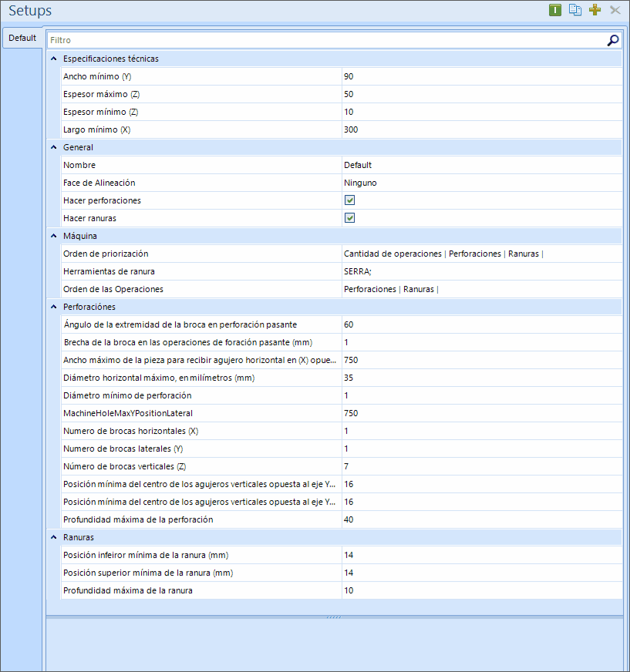This screenshot has width=630, height=672.
Task: Click the Ancho mínimo (Y) value 90
Action: click(x=482, y=76)
